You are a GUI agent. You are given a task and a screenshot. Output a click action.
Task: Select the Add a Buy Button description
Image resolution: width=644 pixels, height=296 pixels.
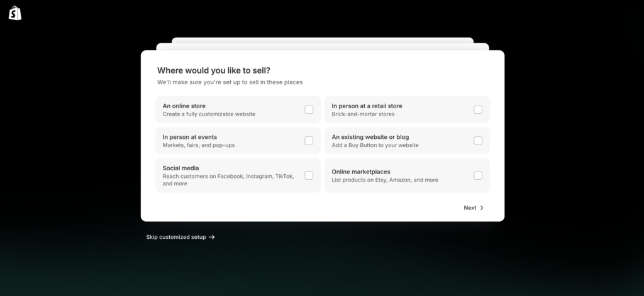(375, 145)
